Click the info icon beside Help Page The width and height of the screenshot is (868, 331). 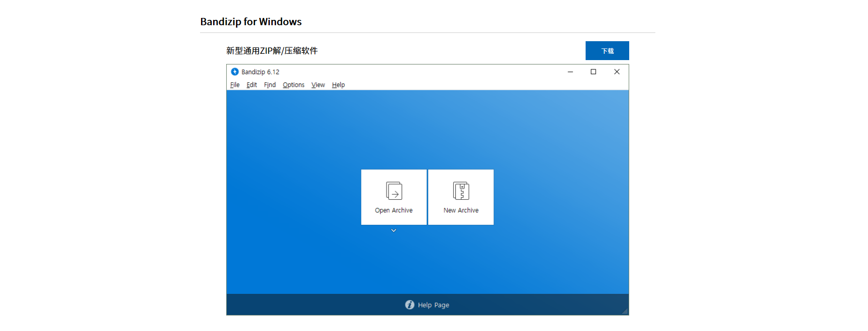point(410,305)
